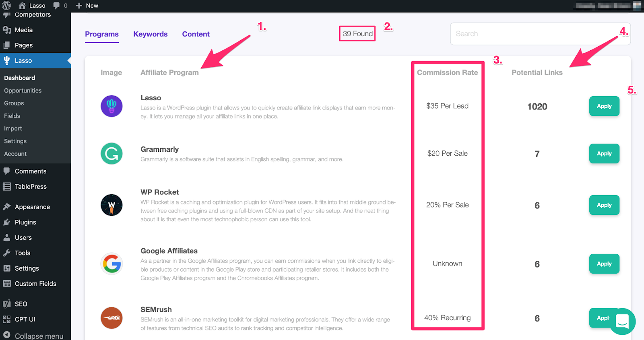Screen dimensions: 644x340
Task: Click the Comments sidebar icon
Action: [x=7, y=171]
